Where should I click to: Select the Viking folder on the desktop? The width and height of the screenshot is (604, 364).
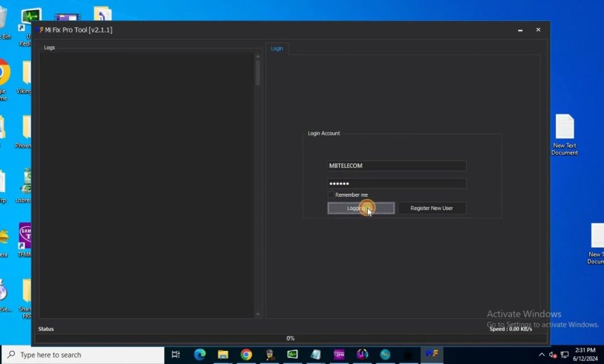[x=26, y=77]
